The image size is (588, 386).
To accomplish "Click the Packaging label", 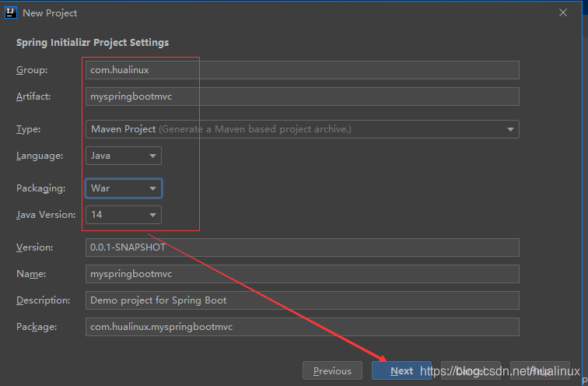I will [x=41, y=188].
